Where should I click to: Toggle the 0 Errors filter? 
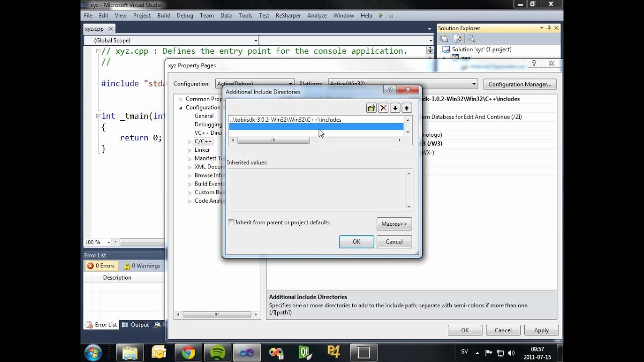click(x=101, y=265)
